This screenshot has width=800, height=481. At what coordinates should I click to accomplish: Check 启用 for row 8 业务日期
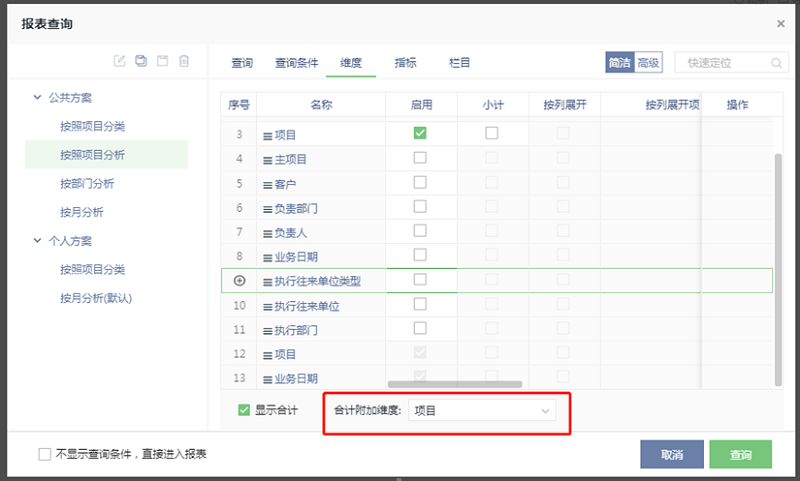(x=420, y=255)
